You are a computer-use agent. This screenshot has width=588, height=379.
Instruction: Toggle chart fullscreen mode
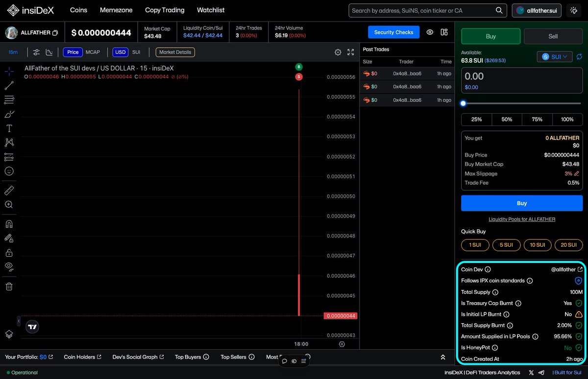pos(351,52)
